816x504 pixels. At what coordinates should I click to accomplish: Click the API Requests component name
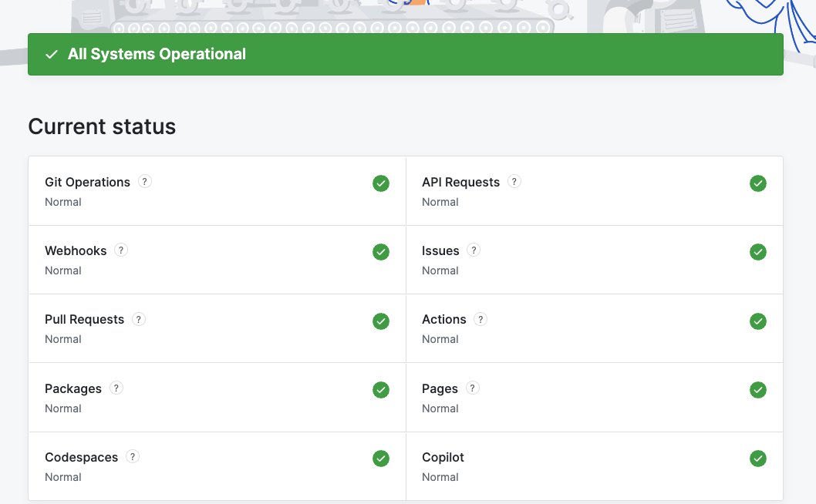(460, 182)
